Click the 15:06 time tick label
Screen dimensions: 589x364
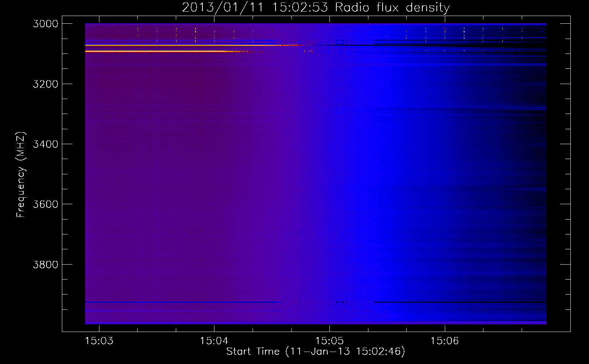[444, 341]
